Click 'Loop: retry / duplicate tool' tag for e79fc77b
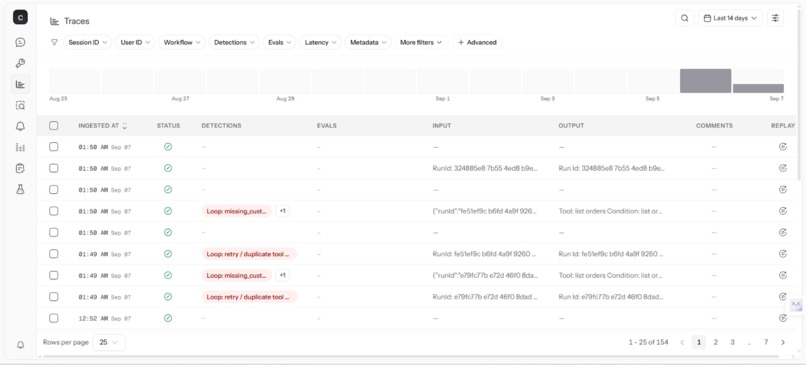The image size is (806, 365). [249, 297]
